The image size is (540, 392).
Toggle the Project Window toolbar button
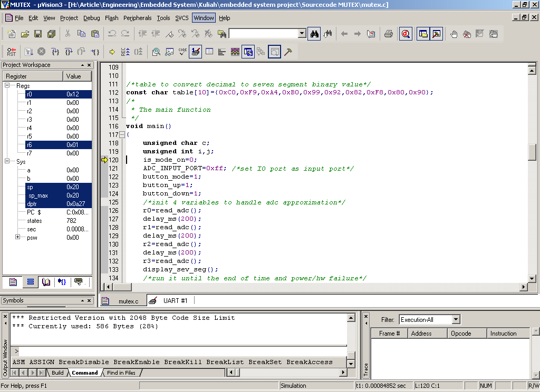tap(423, 34)
